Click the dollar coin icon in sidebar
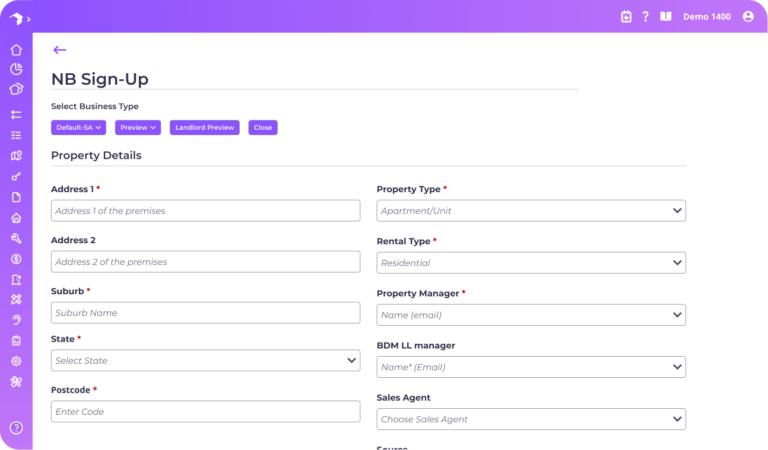768x450 pixels. [x=16, y=259]
